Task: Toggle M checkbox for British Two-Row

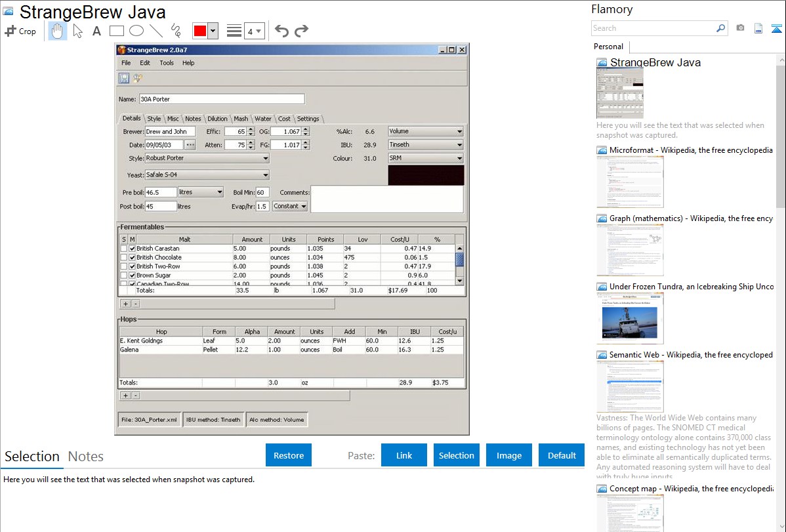Action: (x=133, y=266)
